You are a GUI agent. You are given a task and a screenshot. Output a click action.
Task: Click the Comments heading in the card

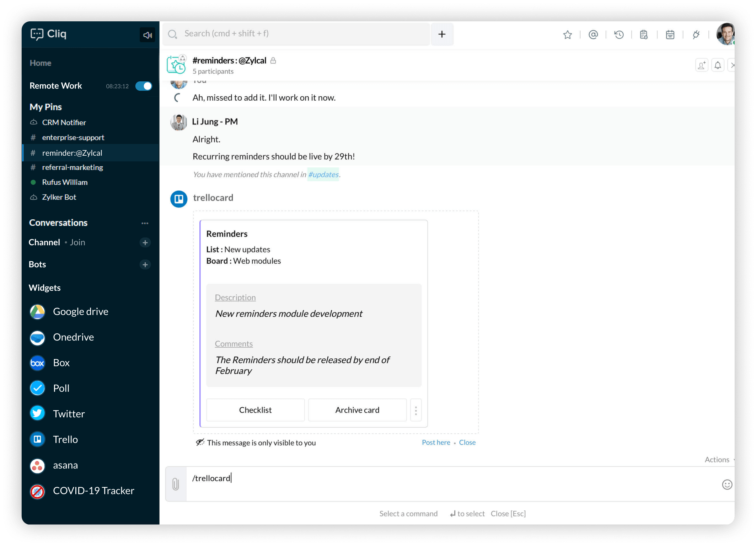(234, 344)
